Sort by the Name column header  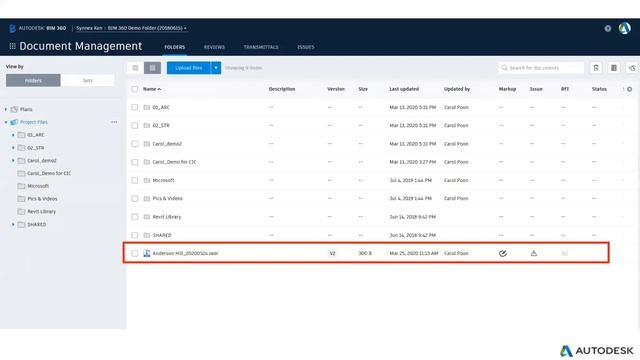(152, 89)
